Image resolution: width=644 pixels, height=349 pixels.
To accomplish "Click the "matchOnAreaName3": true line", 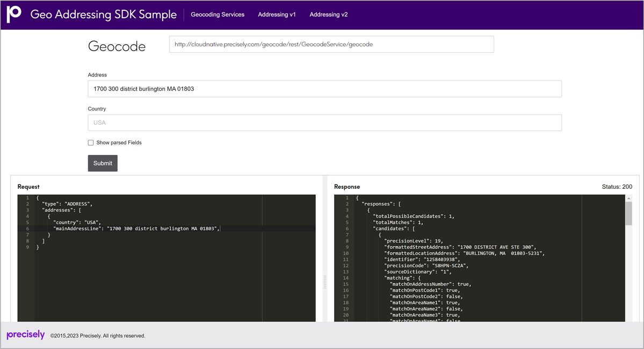I will (x=425, y=315).
